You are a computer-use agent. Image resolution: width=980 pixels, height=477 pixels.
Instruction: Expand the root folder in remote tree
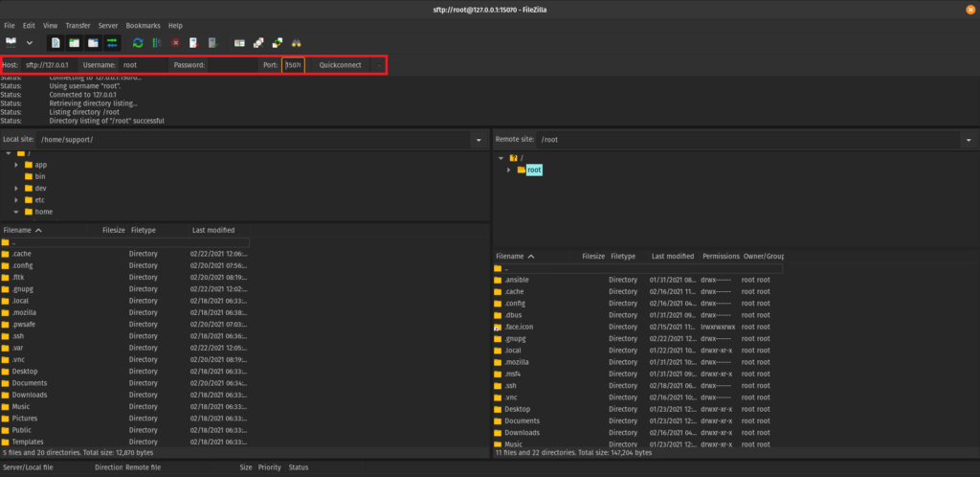pyautogui.click(x=509, y=170)
